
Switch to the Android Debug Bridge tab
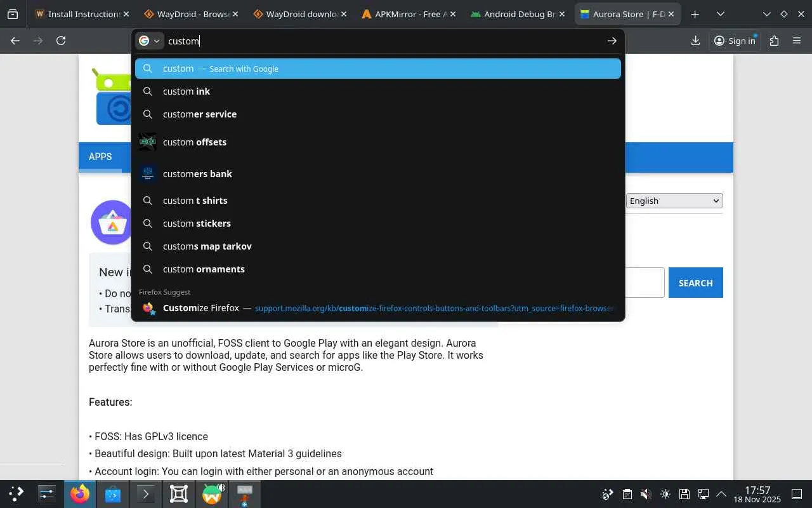click(x=517, y=14)
